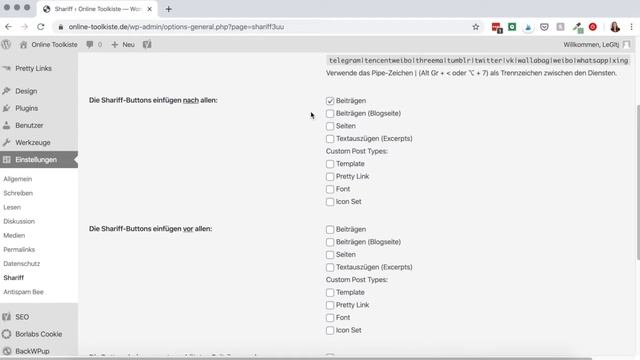The height and width of the screenshot is (360, 640).
Task: Check Textauszügen (Excerpts) under insert-before section
Action: click(330, 267)
